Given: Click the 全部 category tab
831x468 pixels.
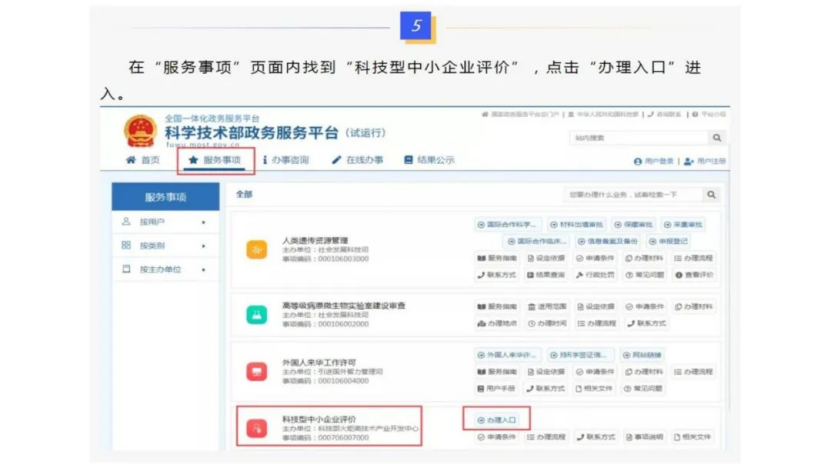Looking at the screenshot, I should tap(244, 195).
